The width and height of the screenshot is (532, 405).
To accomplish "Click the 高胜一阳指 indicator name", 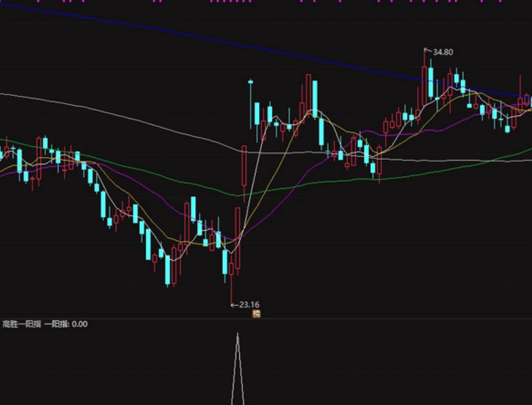I will [x=22, y=324].
